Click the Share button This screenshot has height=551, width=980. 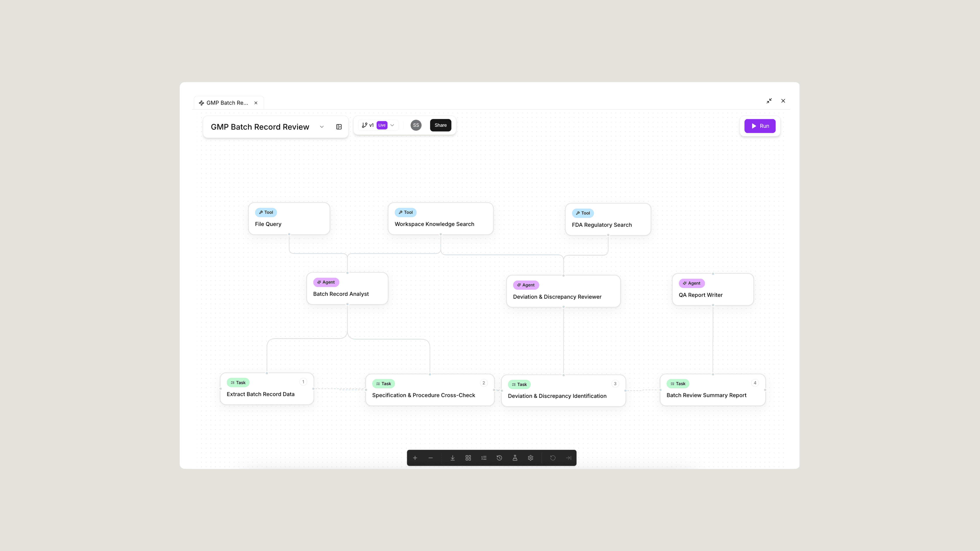(440, 125)
